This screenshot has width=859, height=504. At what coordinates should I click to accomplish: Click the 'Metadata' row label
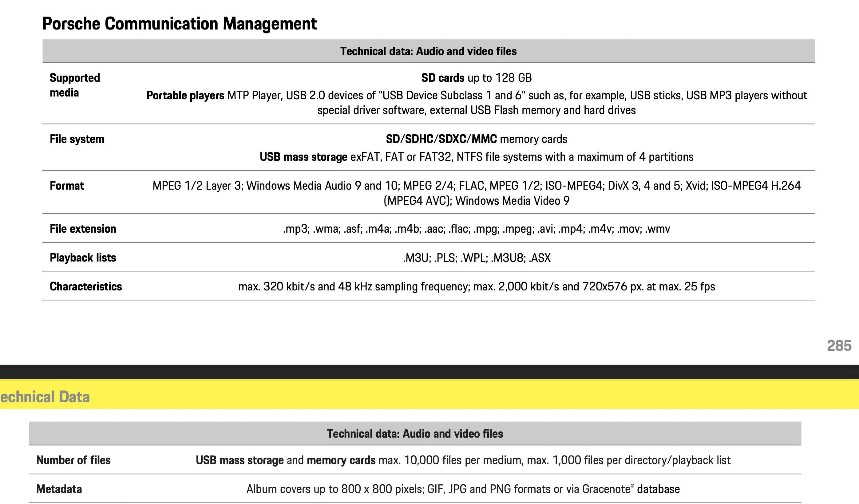coord(59,489)
